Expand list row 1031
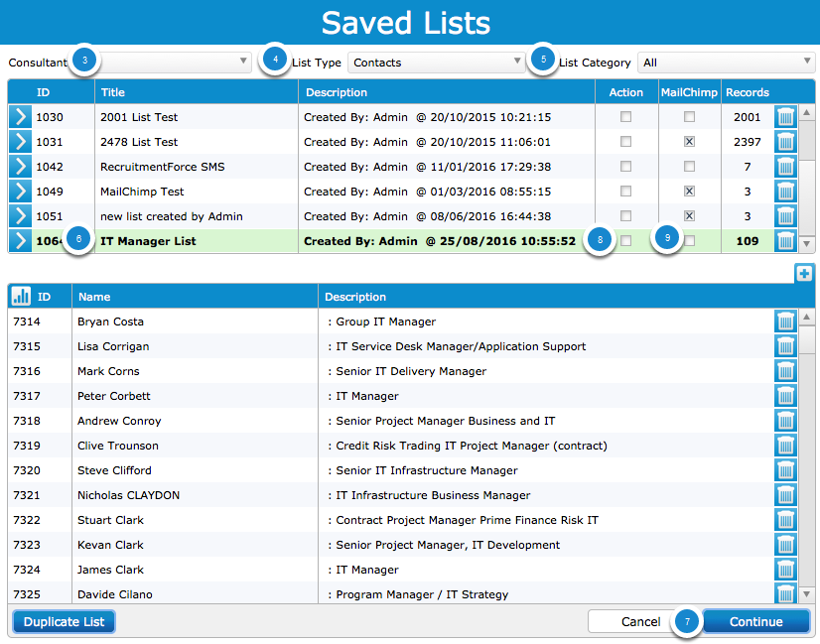The height and width of the screenshot is (644, 820). pyautogui.click(x=20, y=142)
